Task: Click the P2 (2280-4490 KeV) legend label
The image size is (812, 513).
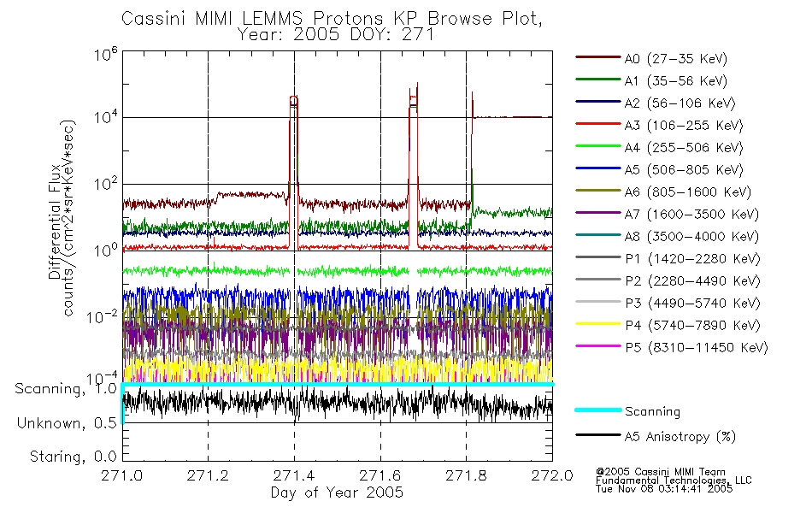Action: tap(692, 281)
